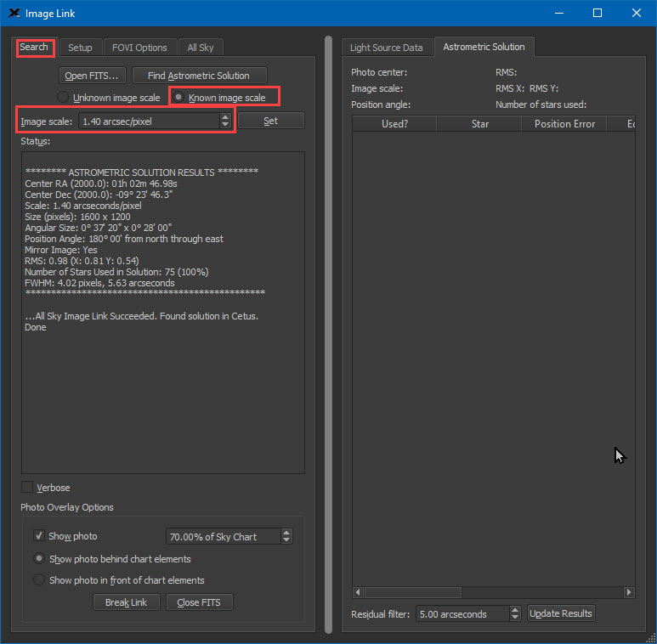Open the Light Source Data tab
657x644 pixels.
pyautogui.click(x=387, y=48)
